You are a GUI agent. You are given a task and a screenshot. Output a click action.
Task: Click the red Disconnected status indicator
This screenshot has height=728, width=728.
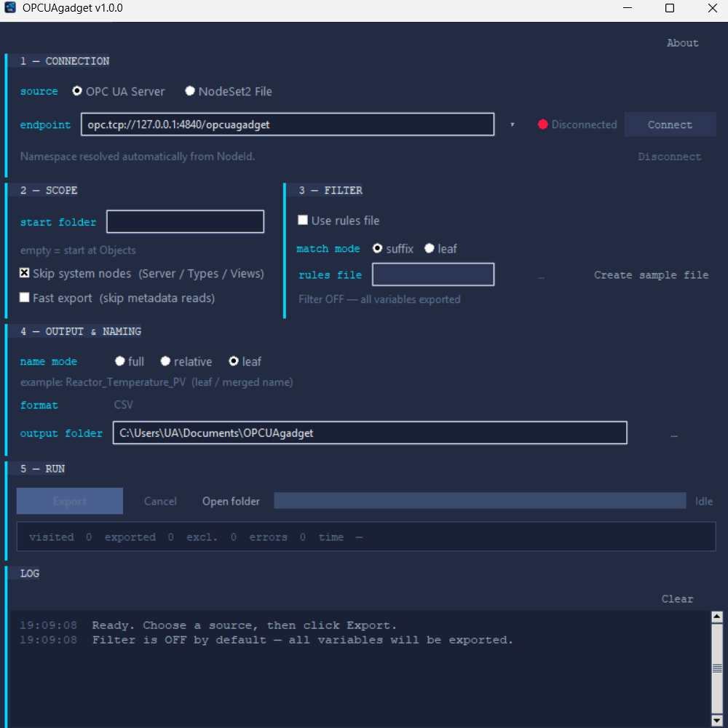(542, 124)
